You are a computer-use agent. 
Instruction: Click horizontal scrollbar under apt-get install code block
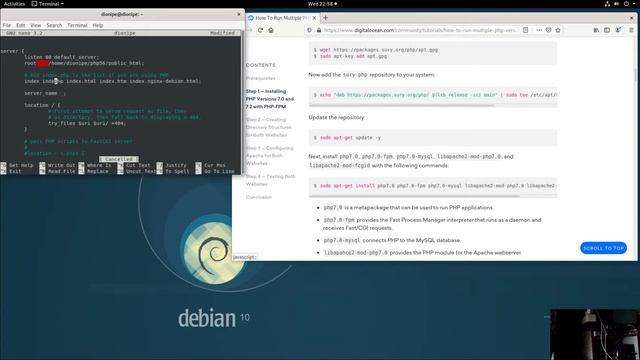point(414,196)
